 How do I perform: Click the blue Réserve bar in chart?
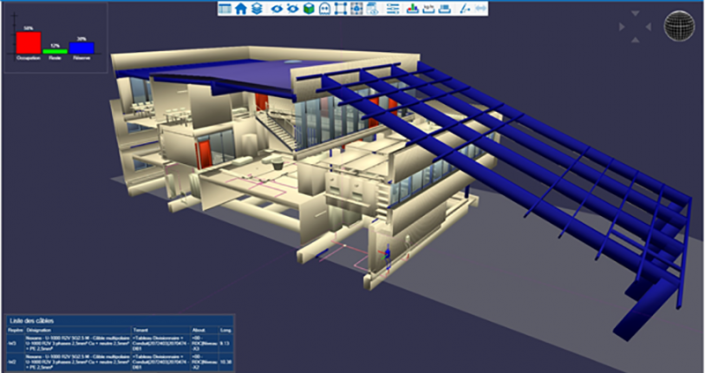click(x=81, y=48)
